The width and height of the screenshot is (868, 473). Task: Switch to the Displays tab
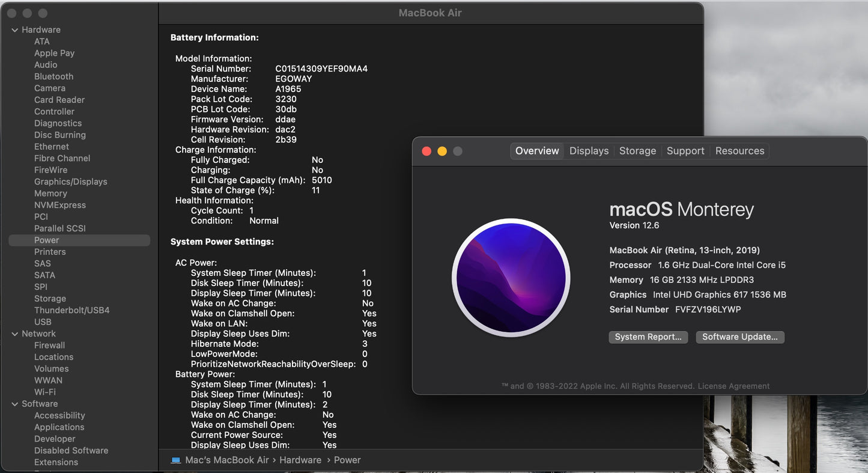589,151
